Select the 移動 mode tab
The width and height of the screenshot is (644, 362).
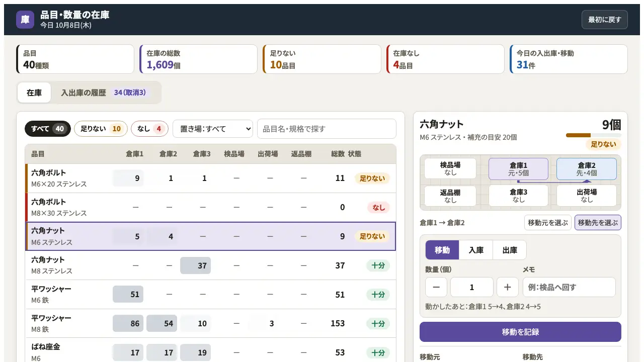click(x=442, y=250)
